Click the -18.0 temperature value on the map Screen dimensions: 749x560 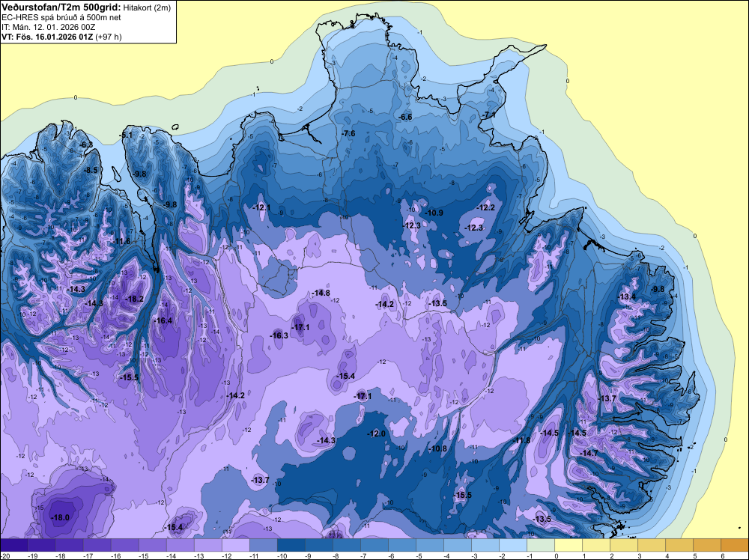pyautogui.click(x=60, y=517)
